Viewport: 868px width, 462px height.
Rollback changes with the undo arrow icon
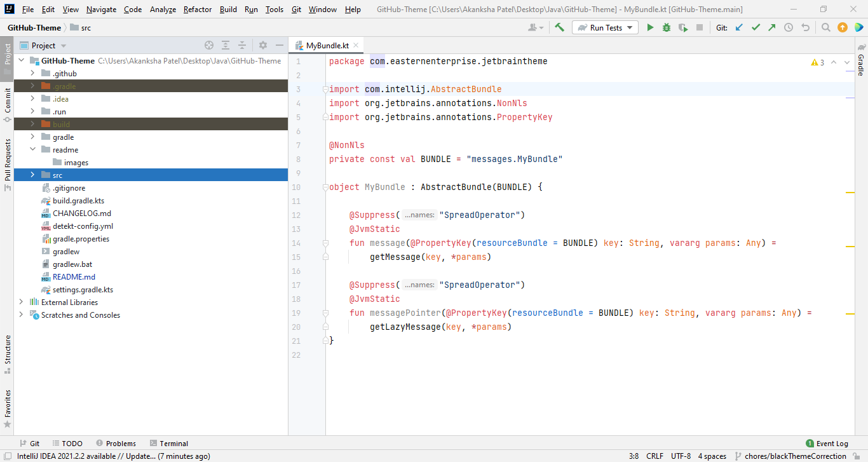tap(806, 27)
